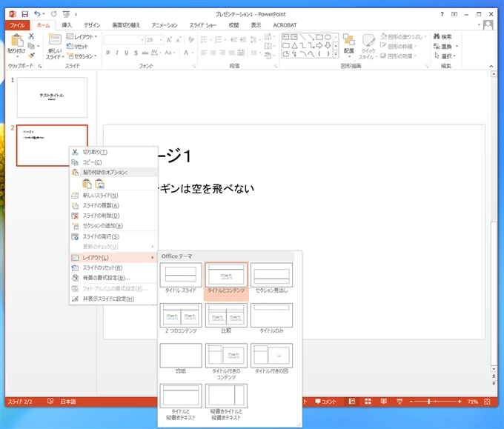Click the use destination theme paste icon
The width and height of the screenshot is (504, 429).
click(x=87, y=184)
